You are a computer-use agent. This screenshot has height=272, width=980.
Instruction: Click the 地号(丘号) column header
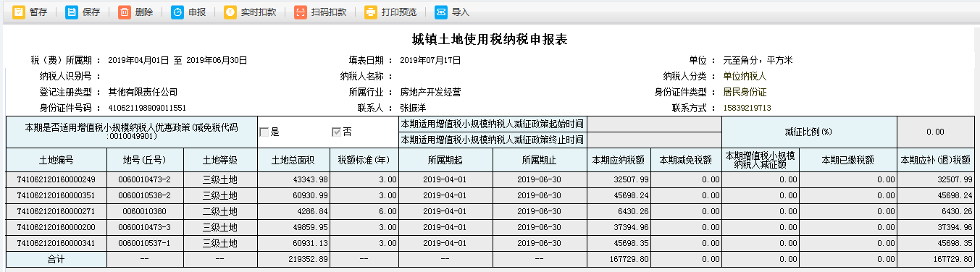pyautogui.click(x=145, y=160)
